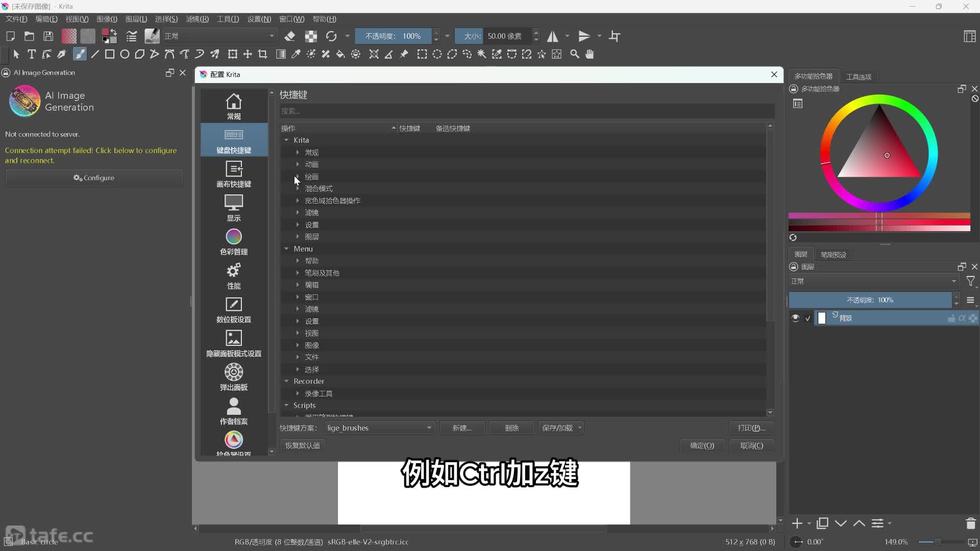Select the rectangle shape tool
This screenshot has height=551, width=980.
[x=109, y=54]
